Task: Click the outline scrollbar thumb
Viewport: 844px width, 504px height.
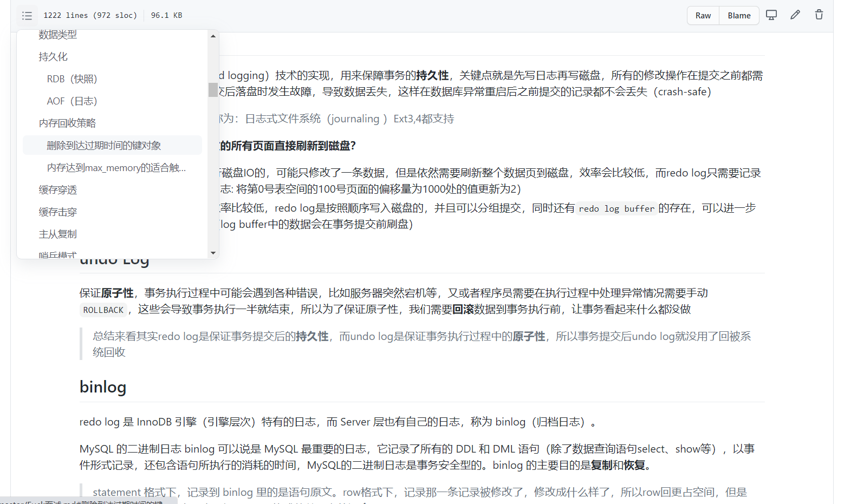Action: 213,90
